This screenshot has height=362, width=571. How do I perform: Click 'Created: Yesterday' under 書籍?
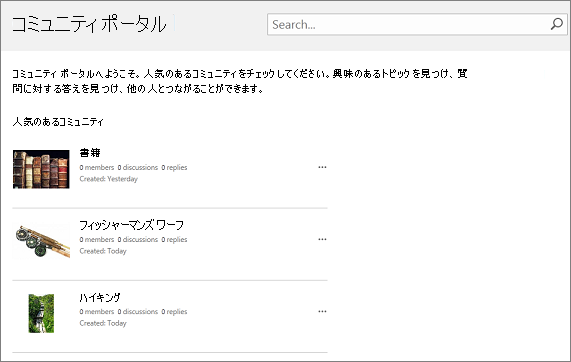pyautogui.click(x=109, y=179)
